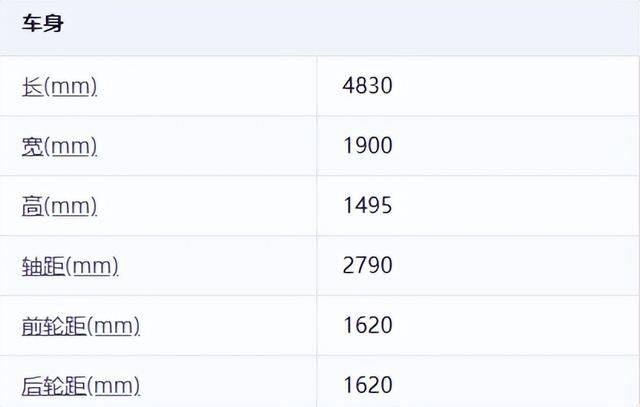Open the 轴距(mm) wheelbase link
The height and width of the screenshot is (407, 640).
click(70, 266)
